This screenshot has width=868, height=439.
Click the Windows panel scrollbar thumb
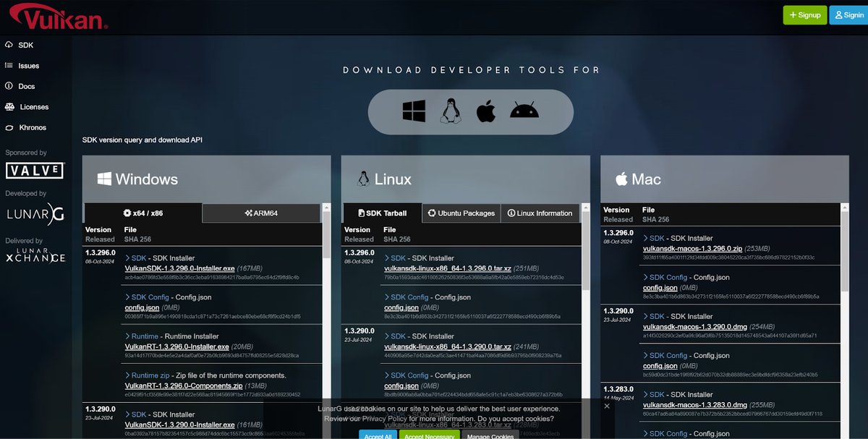(327, 234)
